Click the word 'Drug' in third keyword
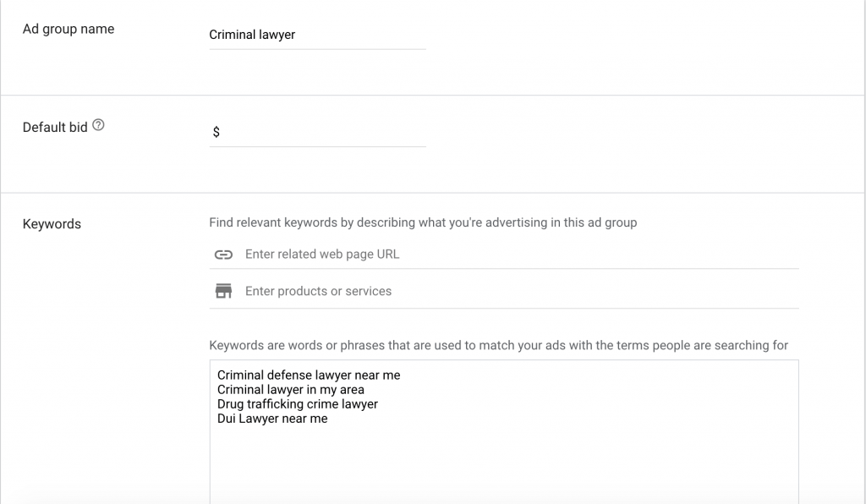The width and height of the screenshot is (866, 504). [x=231, y=404]
